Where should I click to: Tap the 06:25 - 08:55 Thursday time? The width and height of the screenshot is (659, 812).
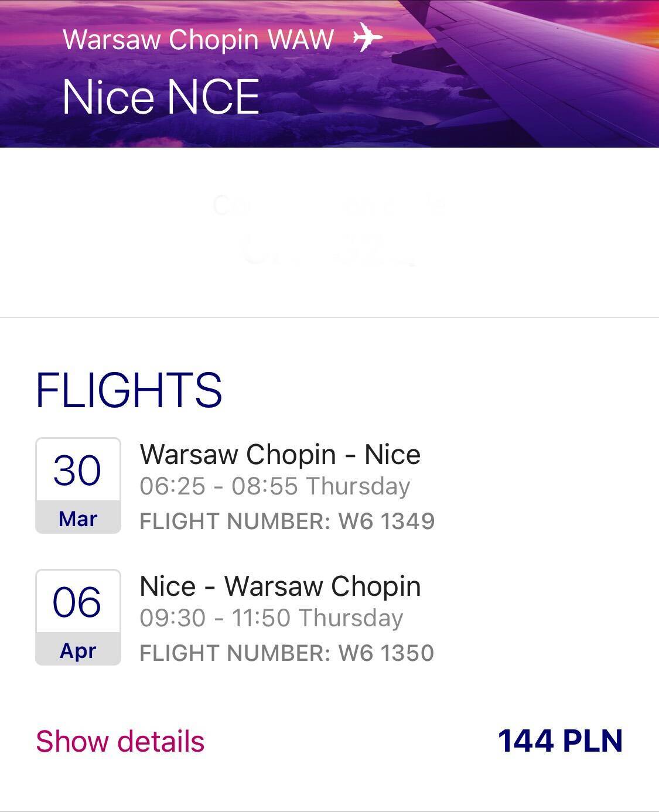275,486
